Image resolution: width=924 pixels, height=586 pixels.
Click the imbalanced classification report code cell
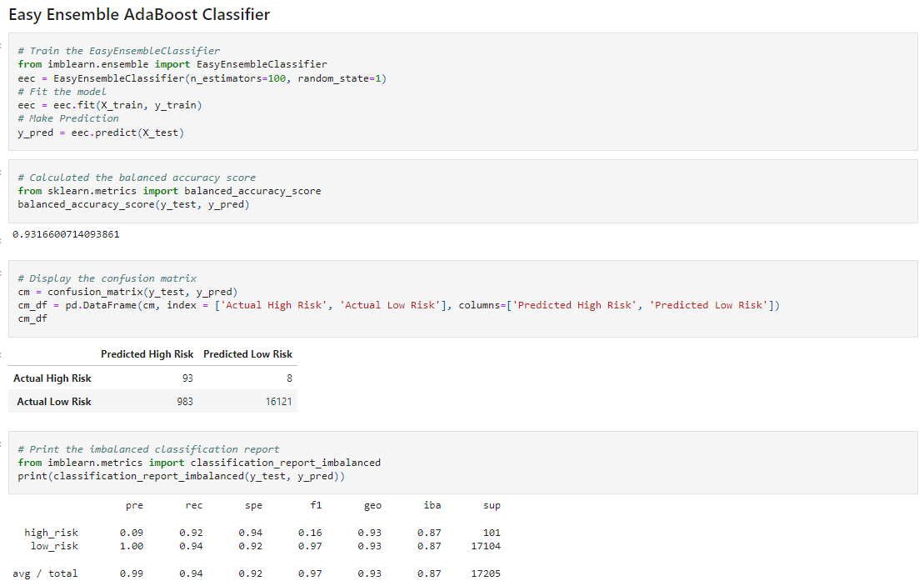(463, 463)
